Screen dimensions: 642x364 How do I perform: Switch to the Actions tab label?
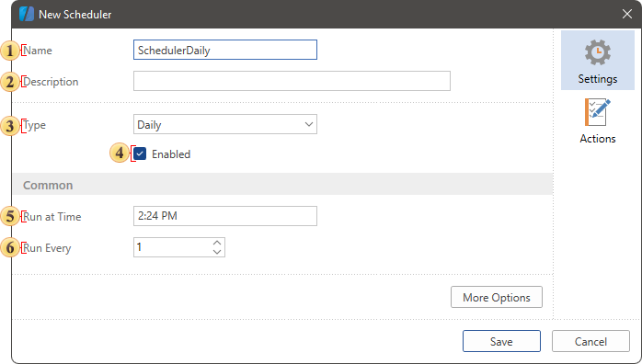(597, 139)
